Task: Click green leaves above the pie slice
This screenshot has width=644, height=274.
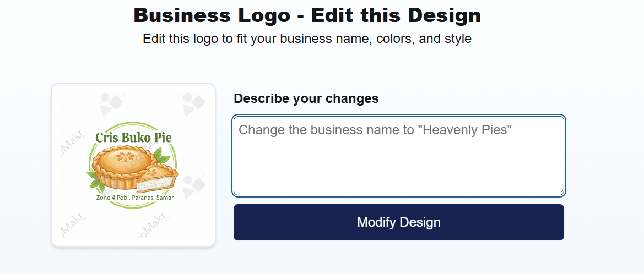Action: (x=161, y=155)
